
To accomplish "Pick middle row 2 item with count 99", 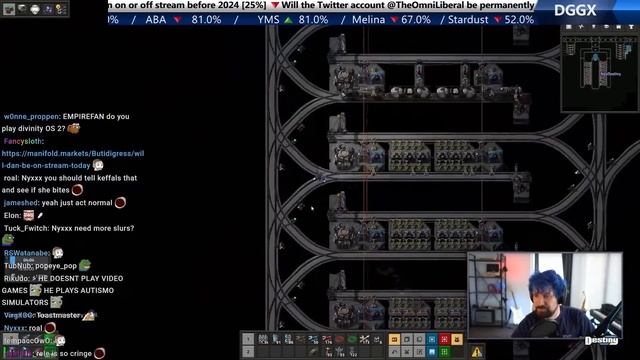I will 340,352.
